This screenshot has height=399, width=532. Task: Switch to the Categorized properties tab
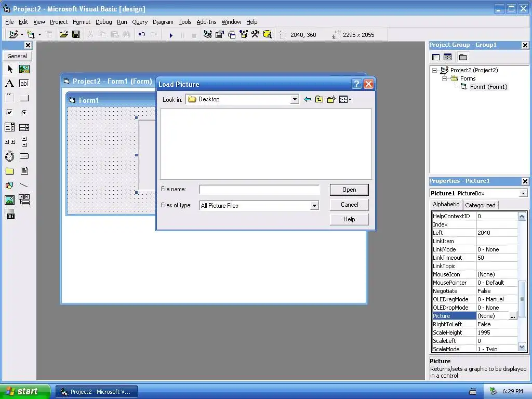[x=480, y=205]
